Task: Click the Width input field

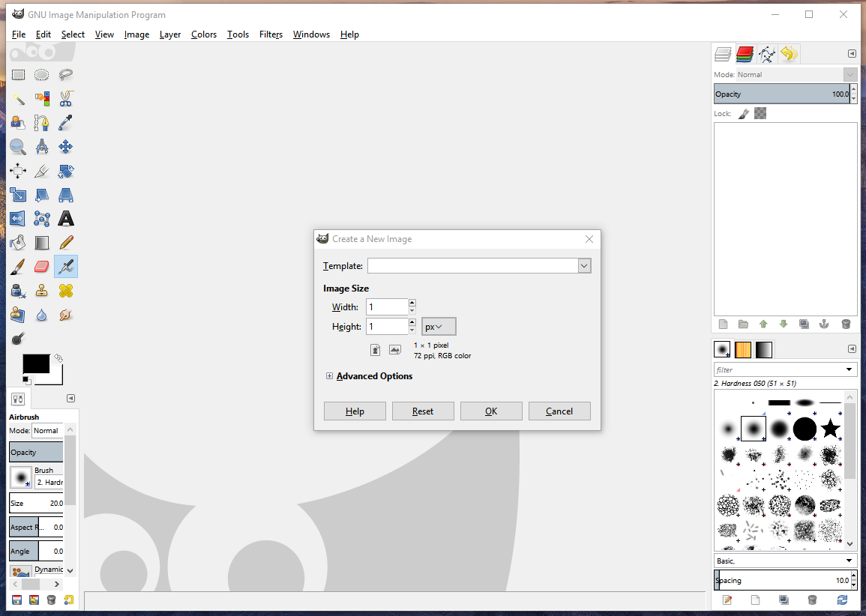Action: (x=387, y=307)
